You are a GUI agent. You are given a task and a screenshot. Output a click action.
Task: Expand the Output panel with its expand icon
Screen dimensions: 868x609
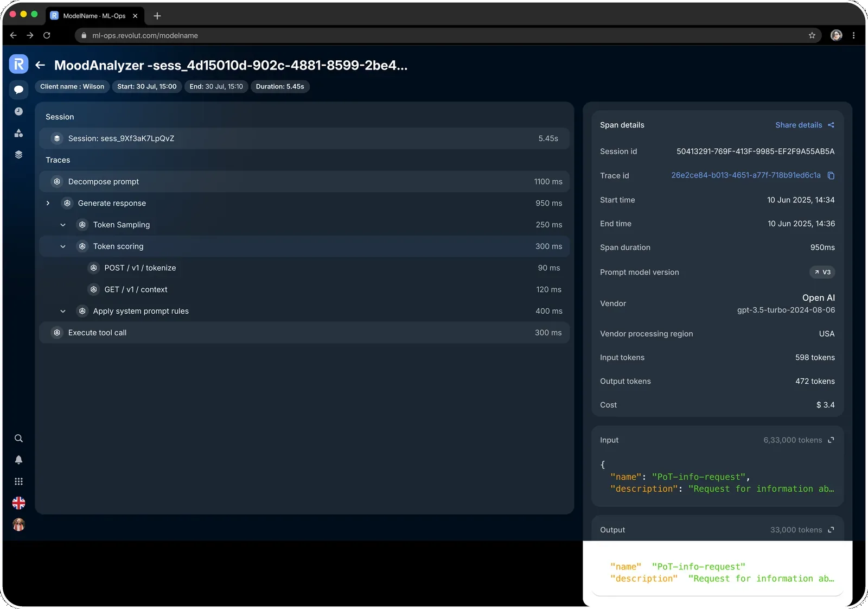click(x=831, y=530)
